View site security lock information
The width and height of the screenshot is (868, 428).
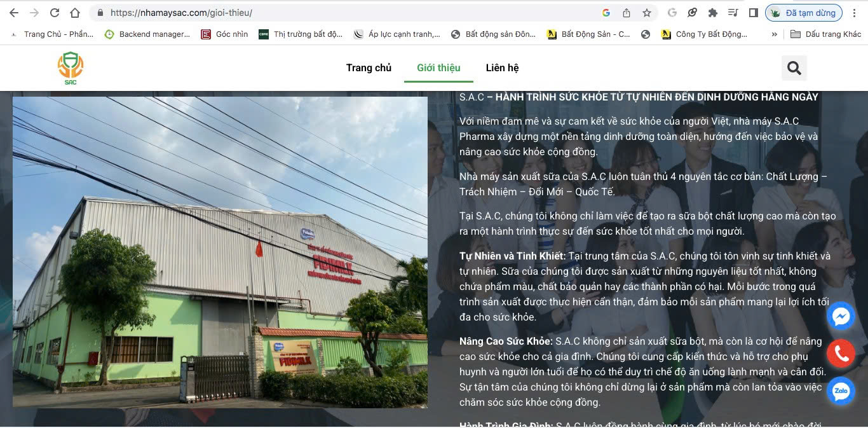tap(100, 13)
